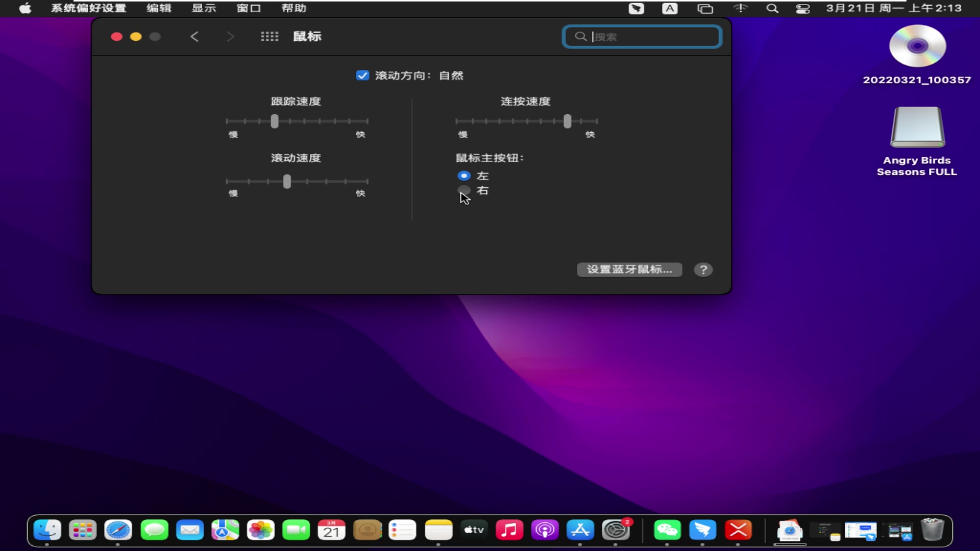Launch App Store from the Dock
The image size is (980, 551).
coord(580,530)
